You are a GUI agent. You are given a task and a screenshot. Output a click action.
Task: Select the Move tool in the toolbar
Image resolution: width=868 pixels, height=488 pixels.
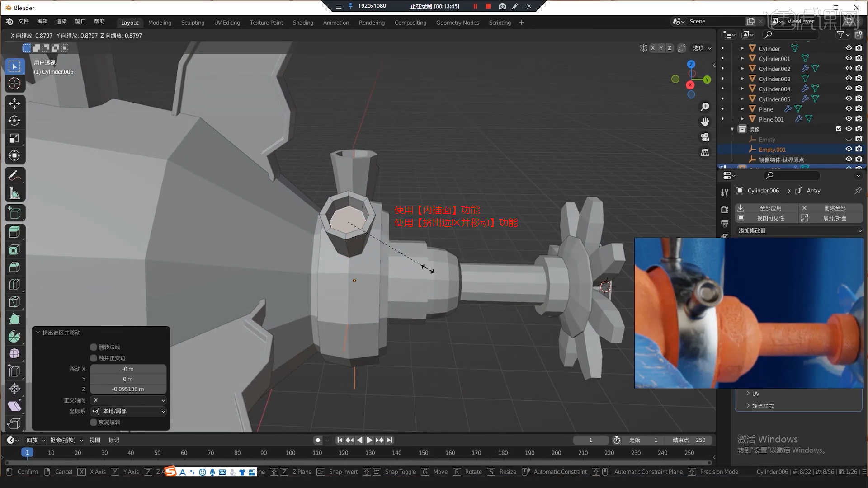coord(15,103)
